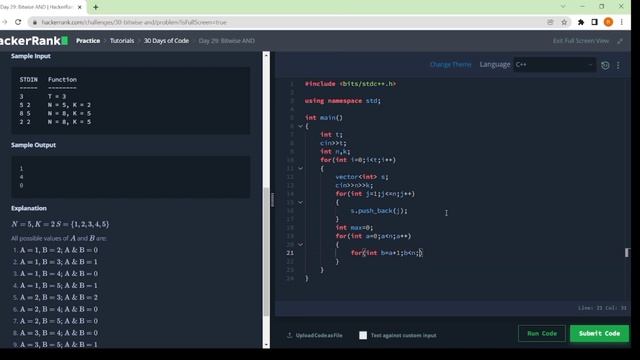640x360 pixels.
Task: Click the 'cin>>n>>k;' code line
Action: tap(354, 185)
